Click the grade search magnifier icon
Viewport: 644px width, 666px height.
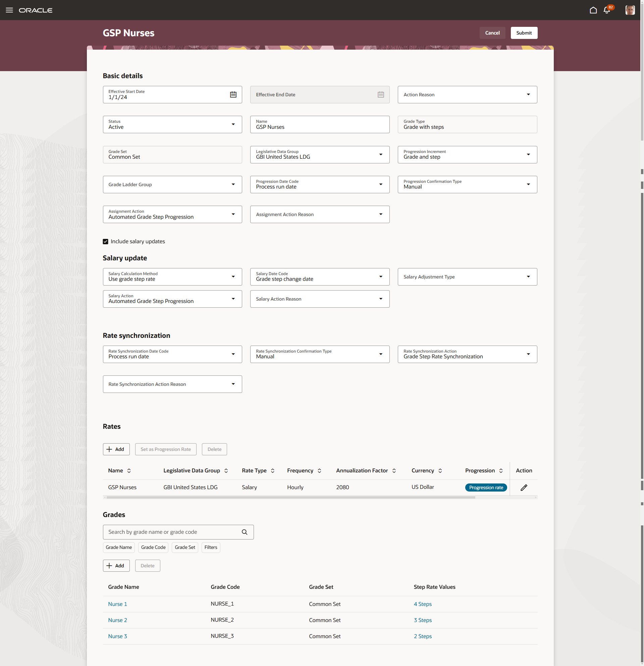coord(245,532)
